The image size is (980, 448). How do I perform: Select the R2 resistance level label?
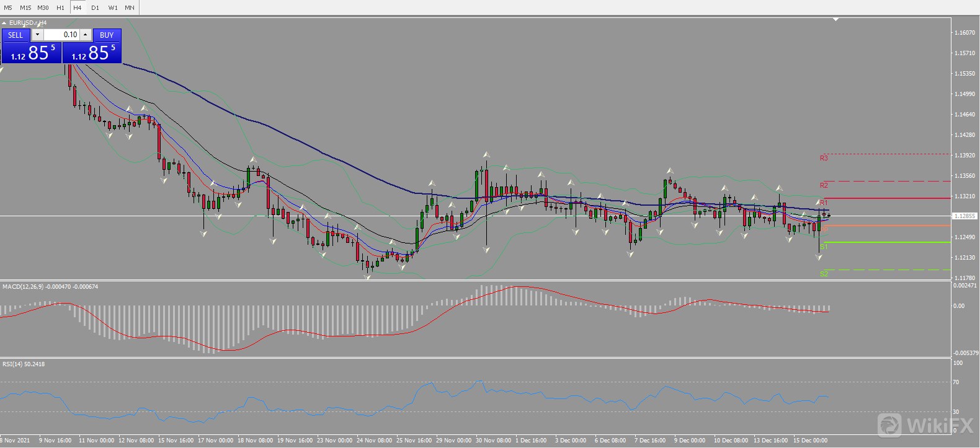click(x=824, y=185)
